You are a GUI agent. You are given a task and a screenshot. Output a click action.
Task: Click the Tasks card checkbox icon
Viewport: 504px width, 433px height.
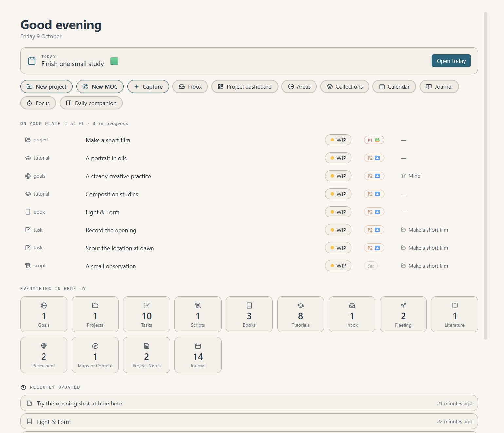[x=147, y=305]
